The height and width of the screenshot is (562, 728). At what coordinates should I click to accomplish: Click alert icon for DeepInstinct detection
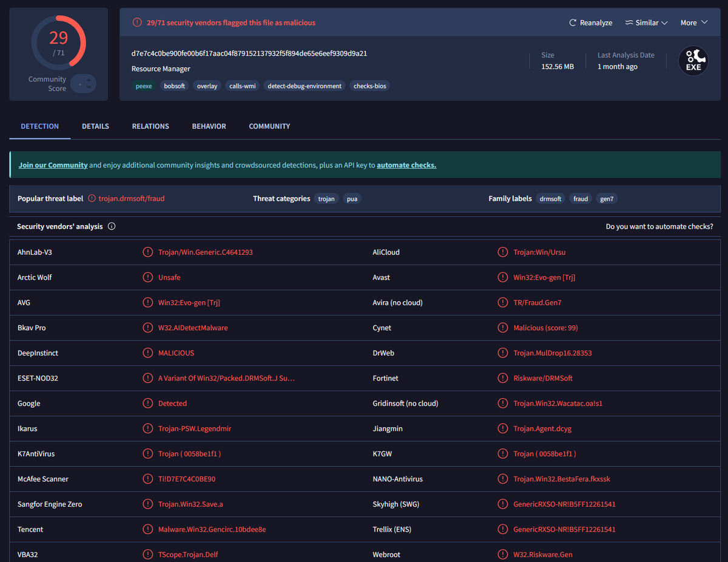click(147, 353)
